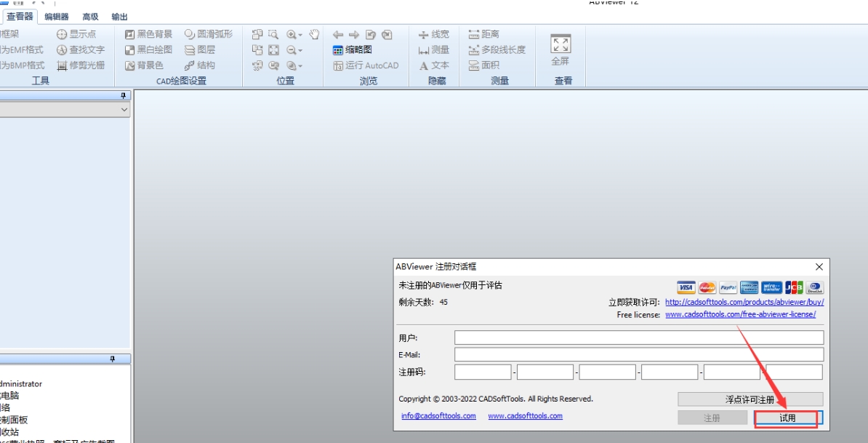Image resolution: width=868 pixels, height=443 pixels.
Task: Expand the third zoom option dropdown arrow
Action: pos(300,66)
